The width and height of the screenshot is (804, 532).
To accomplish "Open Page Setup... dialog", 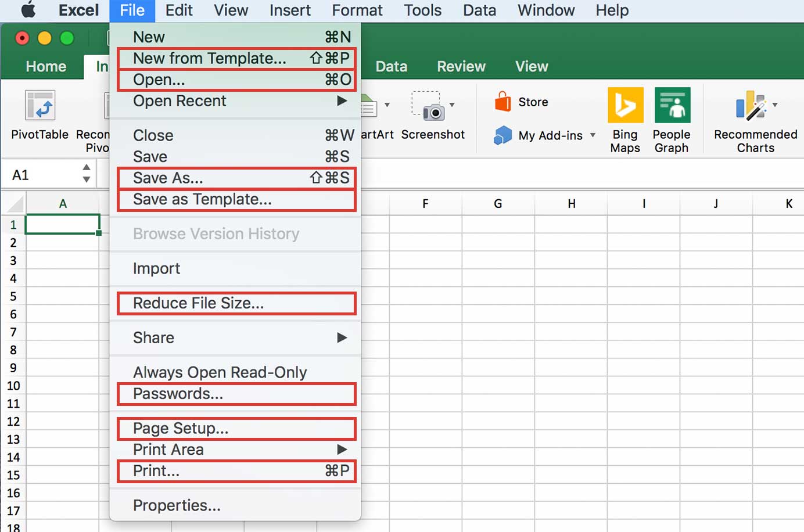I will (235, 428).
